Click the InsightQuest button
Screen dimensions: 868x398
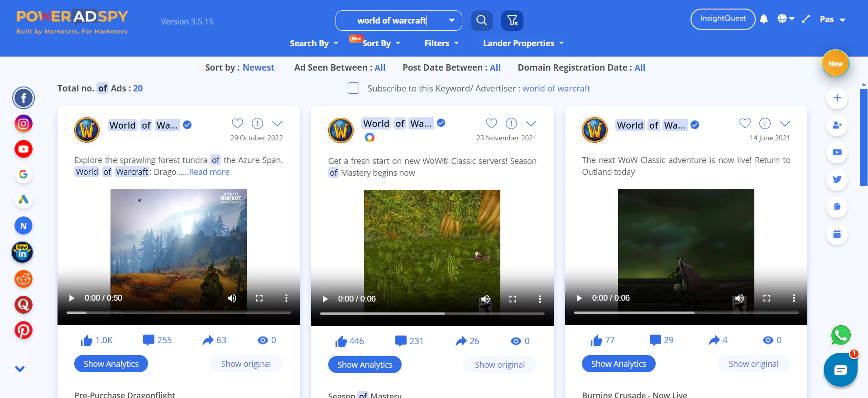[x=723, y=19]
